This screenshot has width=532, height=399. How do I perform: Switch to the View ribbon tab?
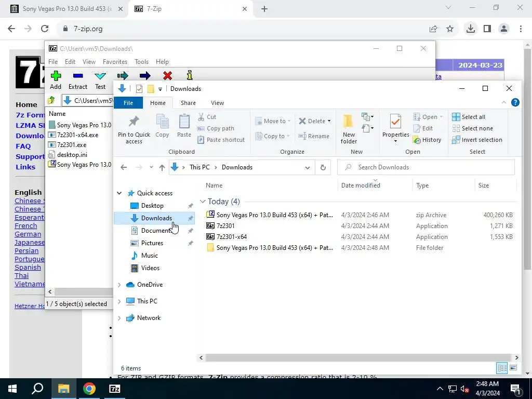point(218,103)
